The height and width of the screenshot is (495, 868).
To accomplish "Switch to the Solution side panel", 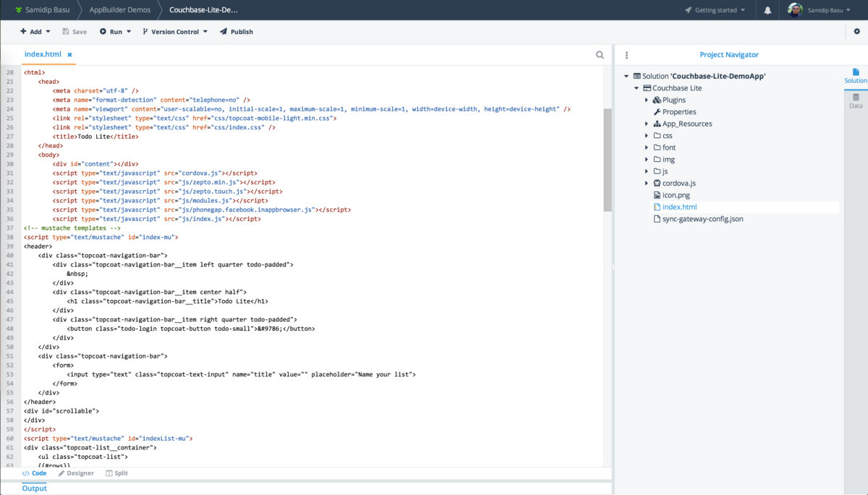I will 856,76.
